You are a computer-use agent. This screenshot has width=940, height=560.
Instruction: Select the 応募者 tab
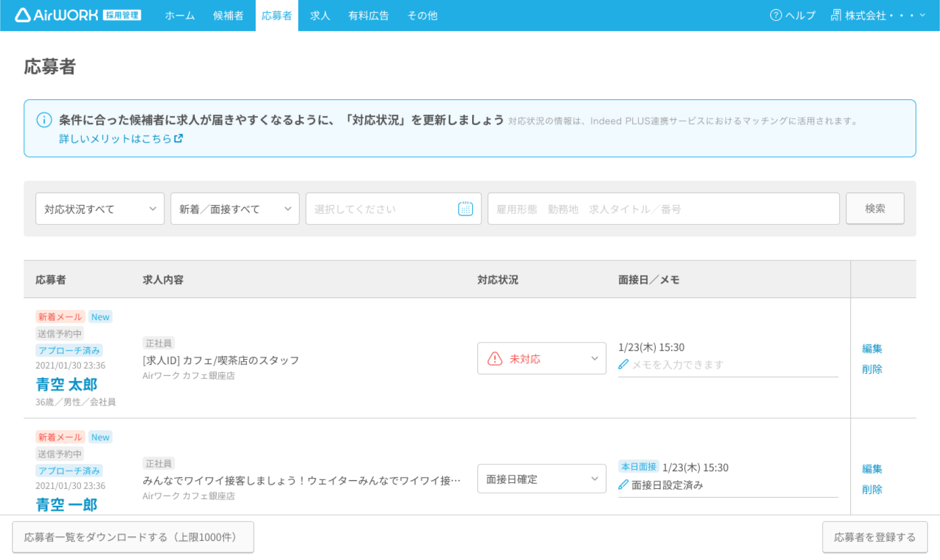point(276,15)
